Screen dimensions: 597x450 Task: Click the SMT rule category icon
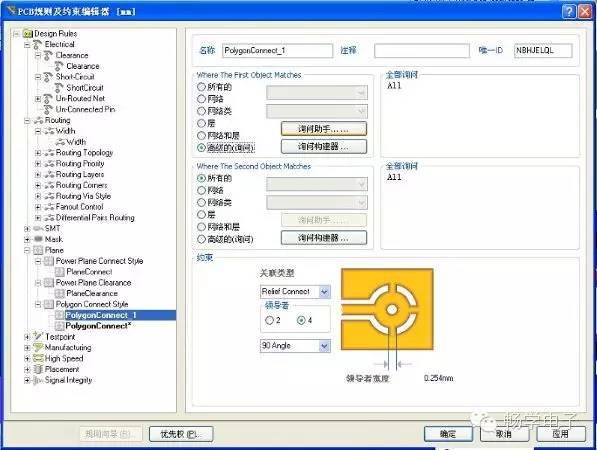pyautogui.click(x=38, y=228)
